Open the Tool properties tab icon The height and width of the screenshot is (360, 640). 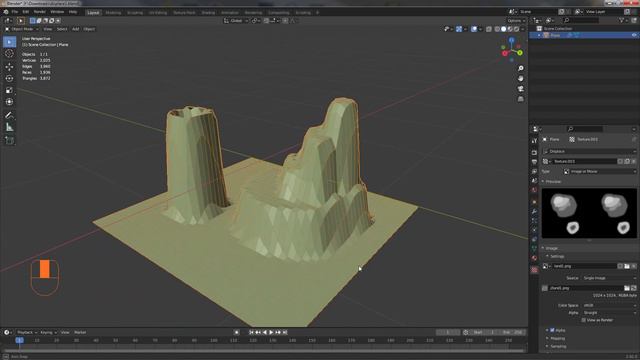[534, 141]
